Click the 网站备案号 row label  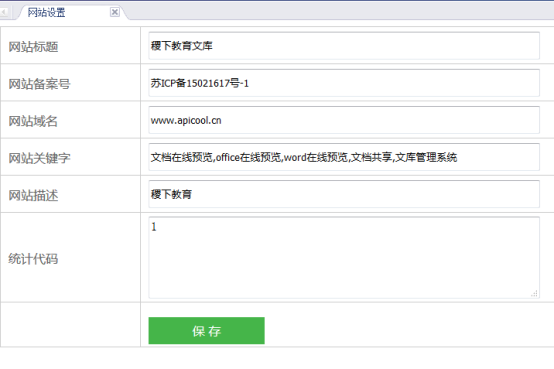tap(39, 84)
